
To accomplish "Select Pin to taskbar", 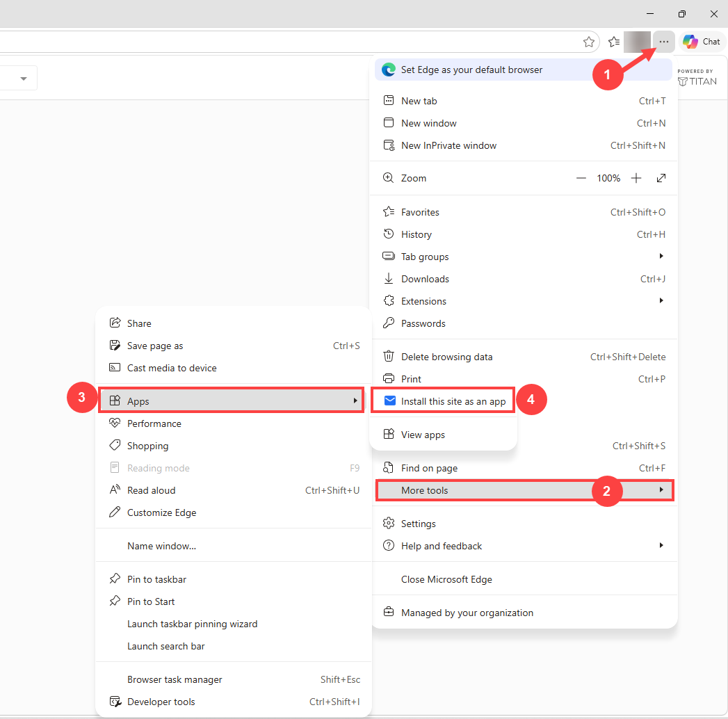I will (x=234, y=580).
